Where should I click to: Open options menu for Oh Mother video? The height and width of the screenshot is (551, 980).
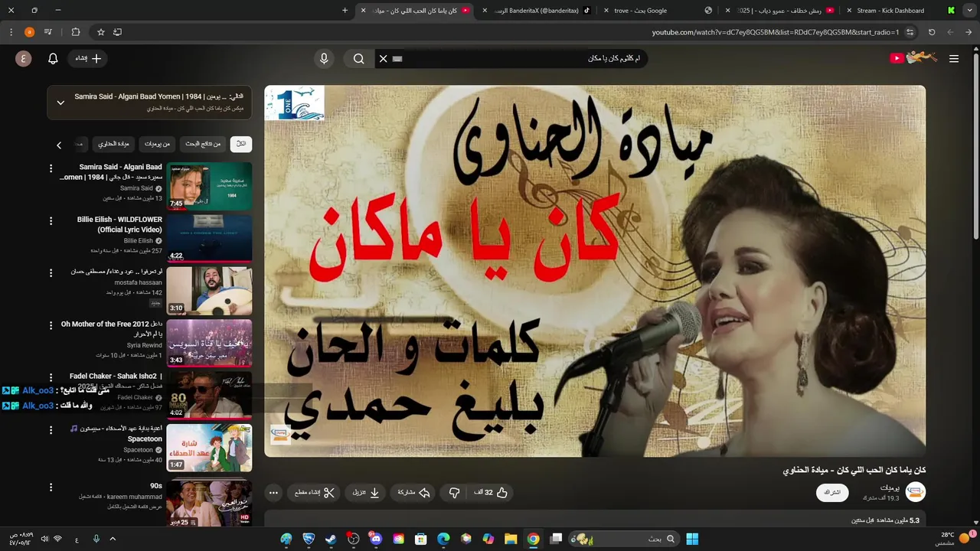(x=51, y=325)
